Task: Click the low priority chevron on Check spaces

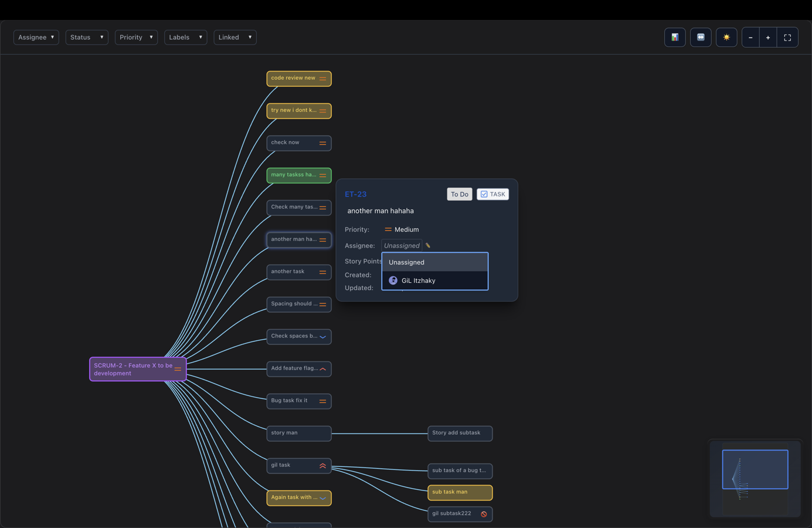Action: pos(322,337)
